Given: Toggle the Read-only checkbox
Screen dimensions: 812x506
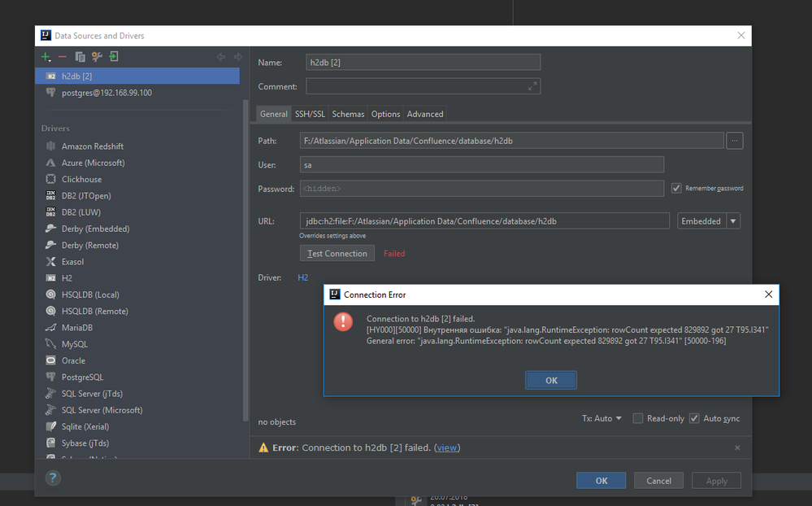Looking at the screenshot, I should (638, 418).
